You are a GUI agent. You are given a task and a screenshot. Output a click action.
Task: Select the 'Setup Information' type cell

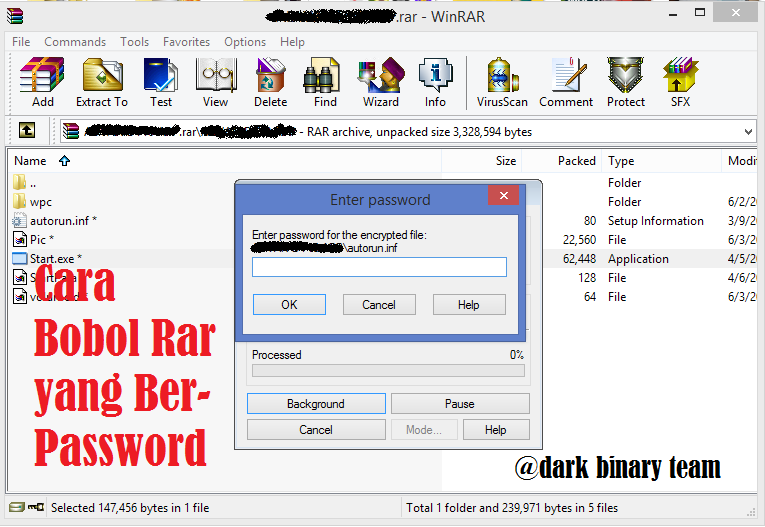tap(656, 221)
